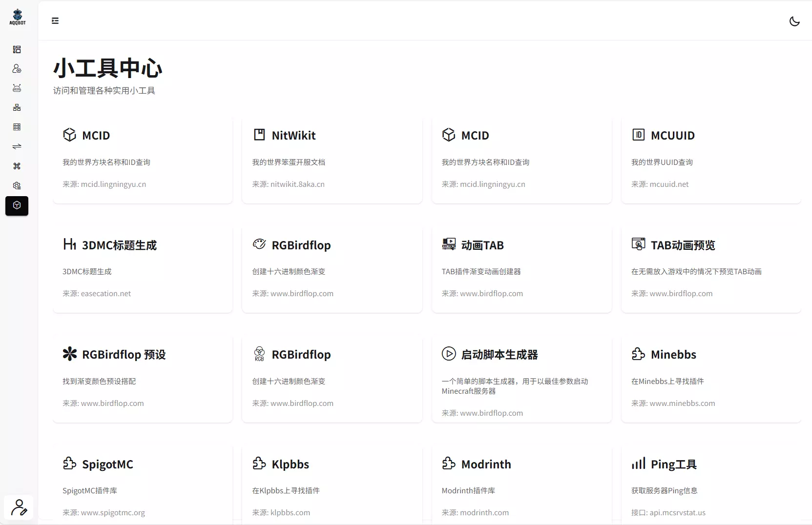812x525 pixels.
Task: Open the NitWikit tool card title
Action: point(293,136)
